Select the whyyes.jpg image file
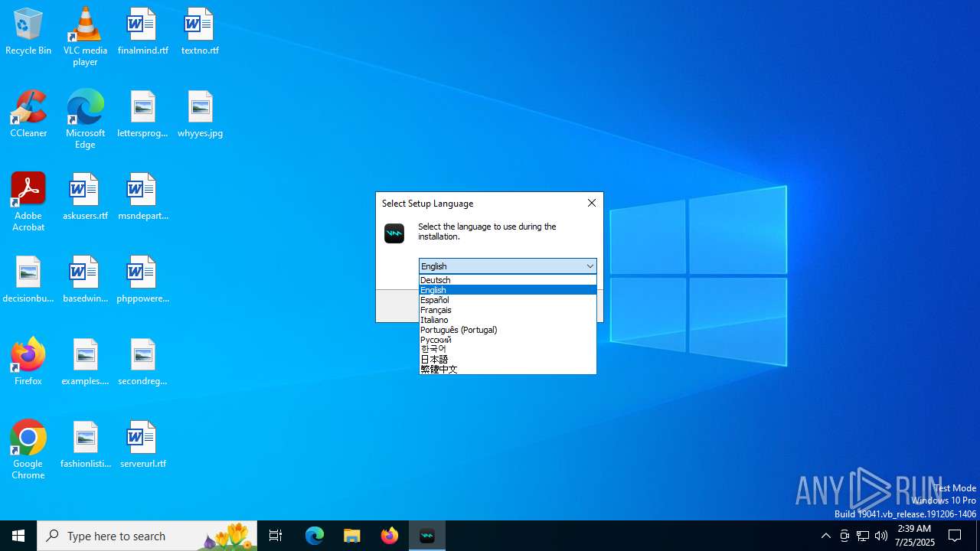The image size is (980, 551). pyautogui.click(x=200, y=115)
